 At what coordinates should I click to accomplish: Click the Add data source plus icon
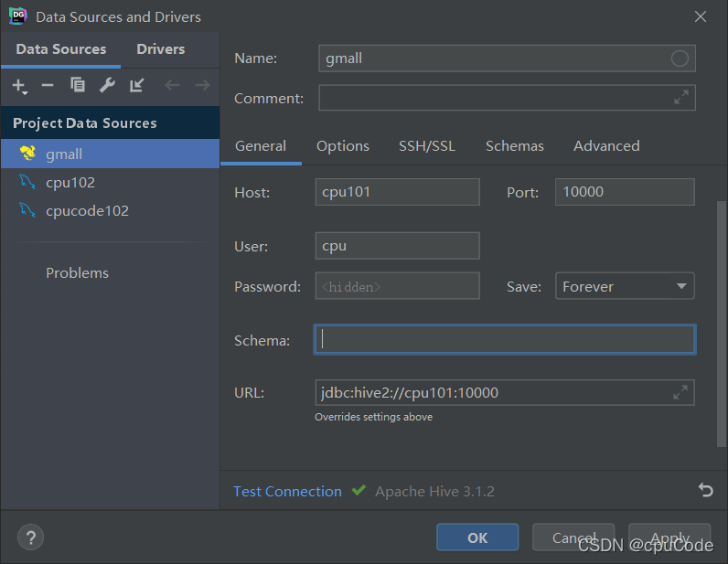pyautogui.click(x=19, y=85)
